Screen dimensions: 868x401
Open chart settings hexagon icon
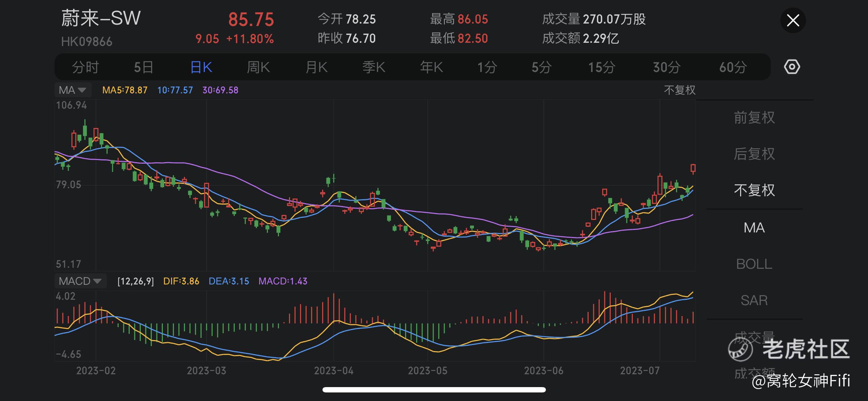point(792,67)
